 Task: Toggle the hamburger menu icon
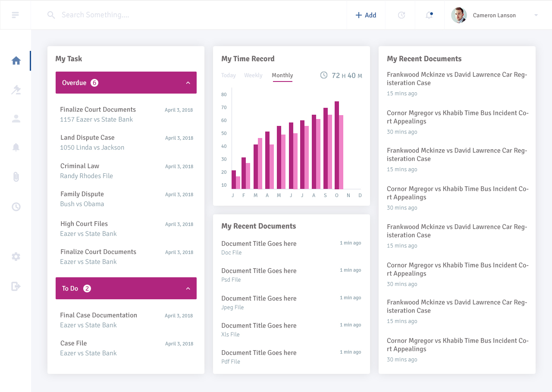(x=16, y=15)
